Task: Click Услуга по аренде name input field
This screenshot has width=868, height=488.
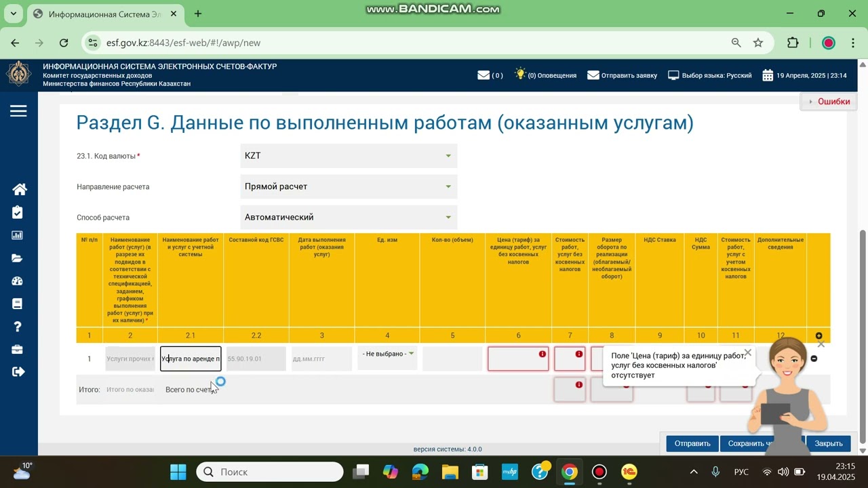Action: point(191,359)
